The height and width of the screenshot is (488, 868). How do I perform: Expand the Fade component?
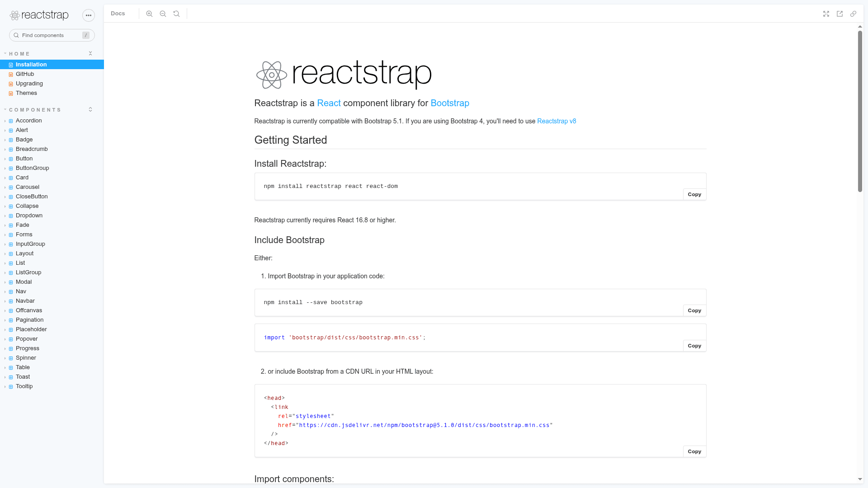52,225
